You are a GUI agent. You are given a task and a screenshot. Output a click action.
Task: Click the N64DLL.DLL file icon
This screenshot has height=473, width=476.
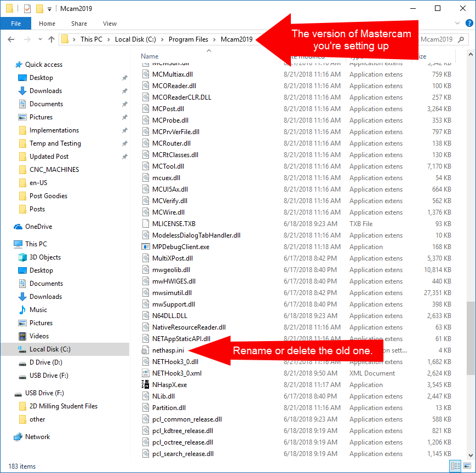pos(146,316)
